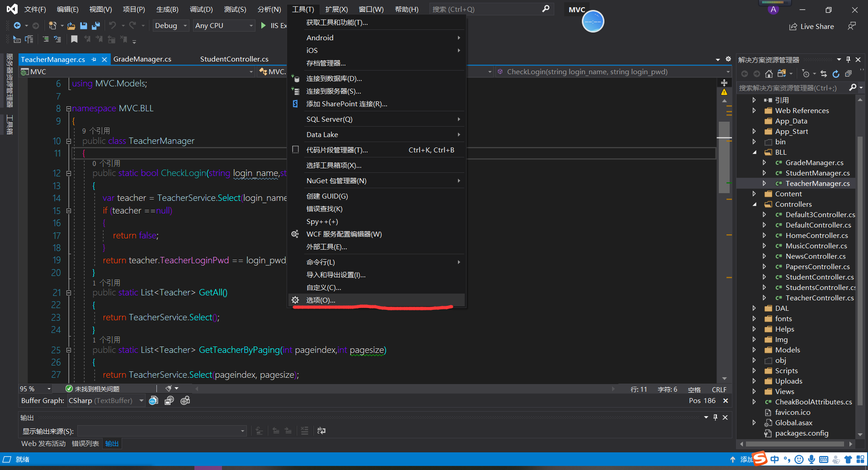Open the Sogou input icon in the taskbar
868x470 pixels.
(759, 459)
